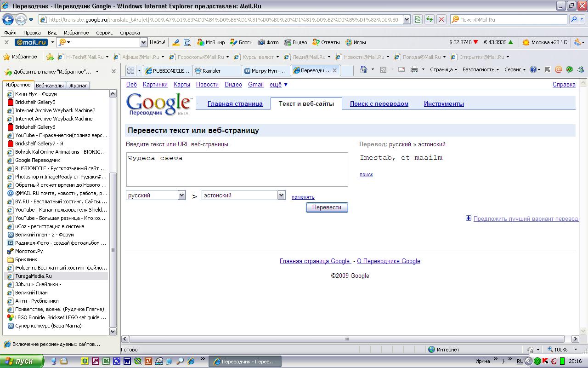Open the Картинки link in Google bar
Screen dimensions: 588x368
pyautogui.click(x=155, y=84)
